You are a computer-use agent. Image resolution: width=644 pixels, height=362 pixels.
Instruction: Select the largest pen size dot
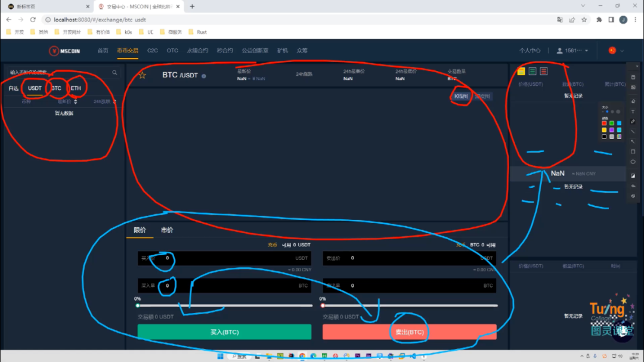[618, 112]
